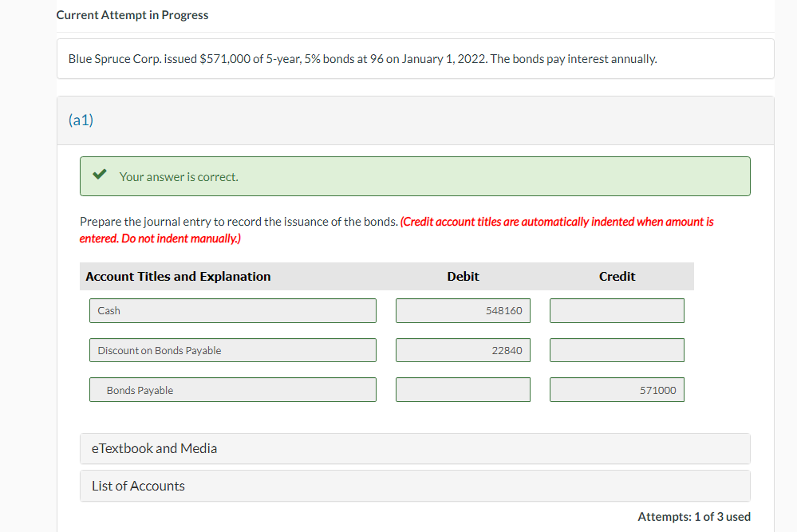This screenshot has width=797, height=532.
Task: Select the Debit column header
Action: [x=463, y=276]
